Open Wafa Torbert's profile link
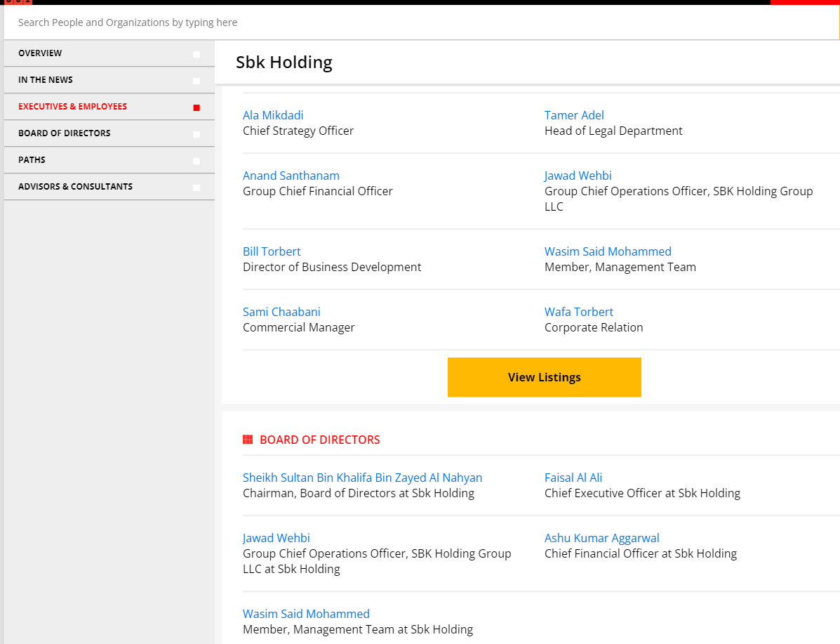840x644 pixels. pos(579,312)
